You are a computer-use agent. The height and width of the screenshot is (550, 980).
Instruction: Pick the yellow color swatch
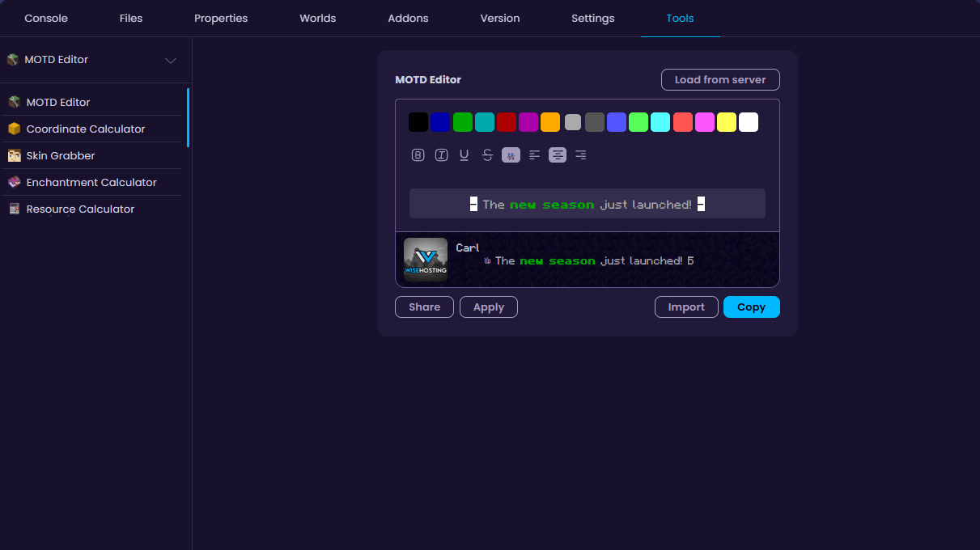tap(727, 122)
